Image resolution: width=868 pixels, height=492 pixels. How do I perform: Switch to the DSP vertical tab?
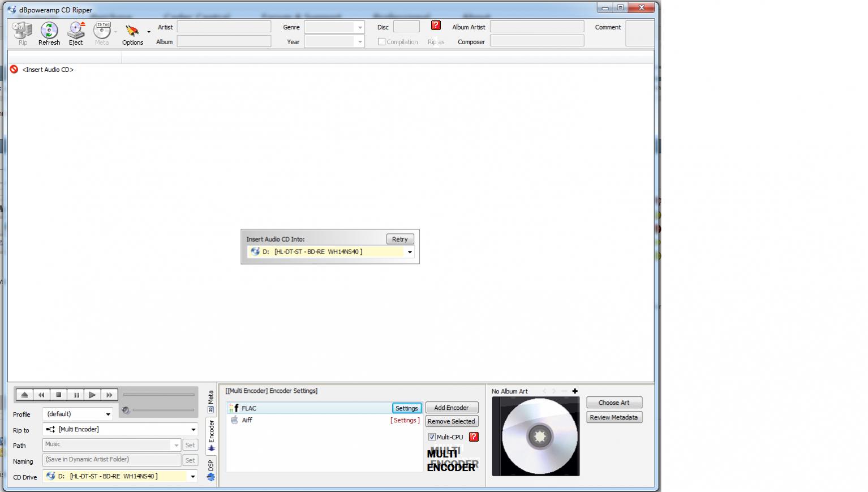click(x=211, y=469)
